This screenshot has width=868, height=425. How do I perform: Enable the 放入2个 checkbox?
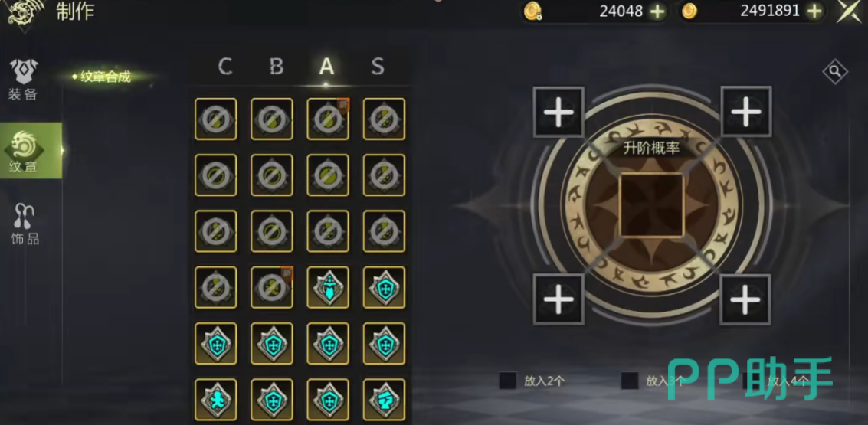pos(508,380)
